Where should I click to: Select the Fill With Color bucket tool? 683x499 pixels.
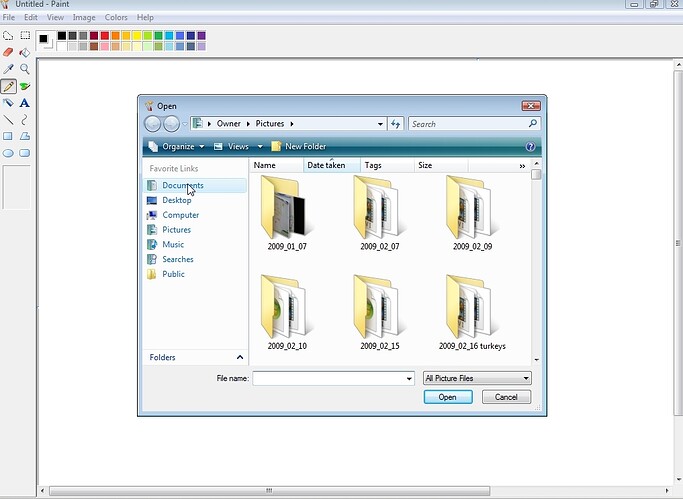25,52
